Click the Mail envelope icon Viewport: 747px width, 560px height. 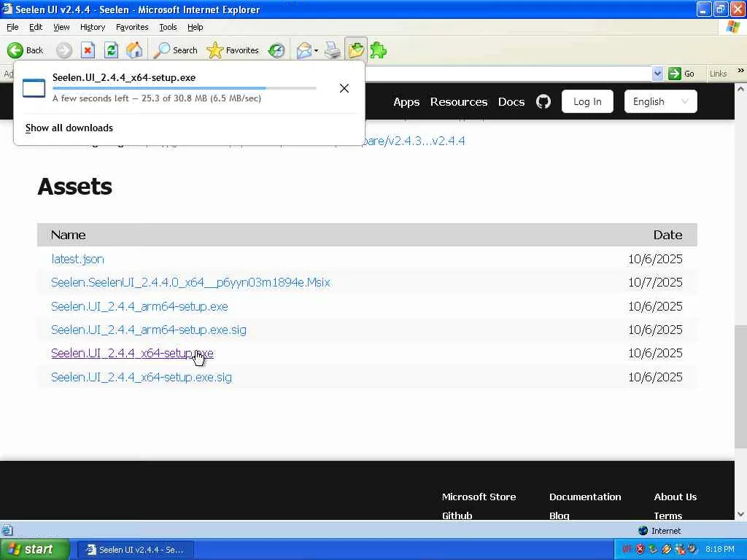(303, 50)
